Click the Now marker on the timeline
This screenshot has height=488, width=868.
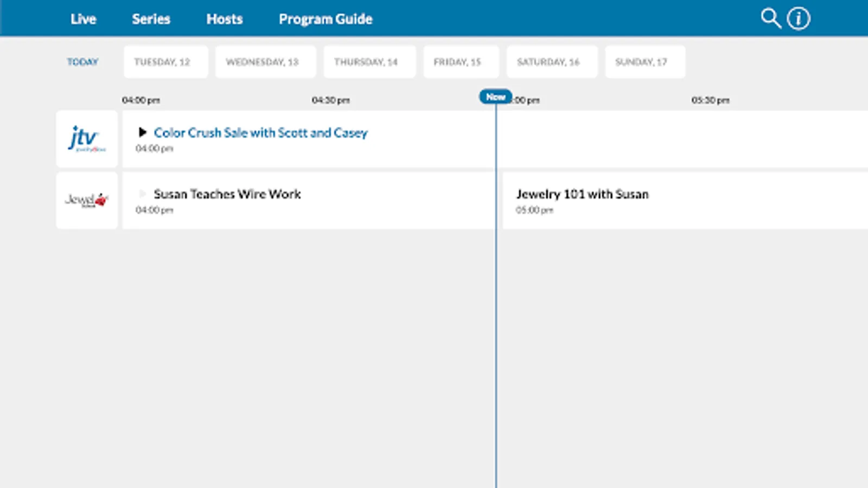pyautogui.click(x=495, y=97)
